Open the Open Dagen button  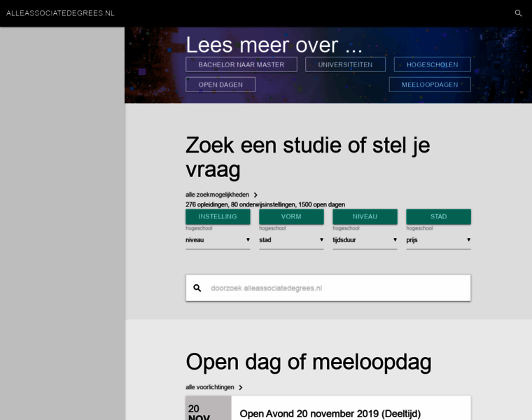coord(220,85)
